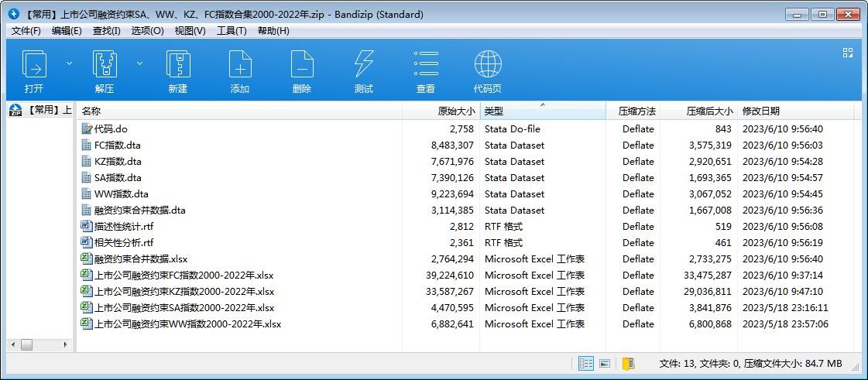Select the file 代码.do
The image size is (868, 380).
[x=111, y=129]
